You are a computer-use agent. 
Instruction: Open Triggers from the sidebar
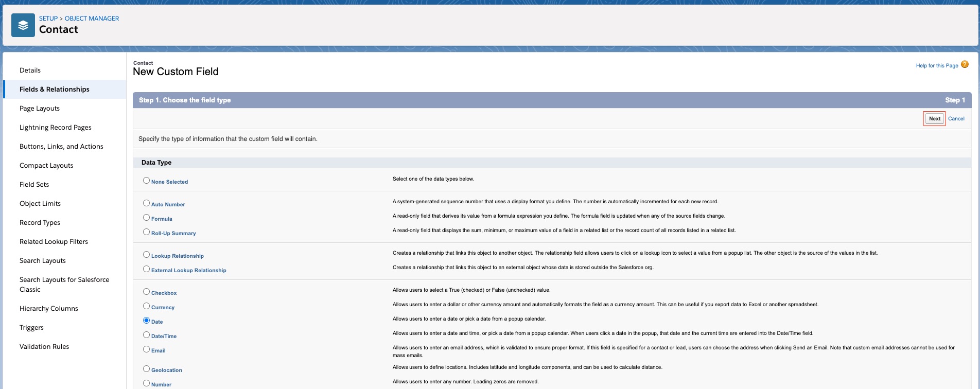(x=31, y=328)
